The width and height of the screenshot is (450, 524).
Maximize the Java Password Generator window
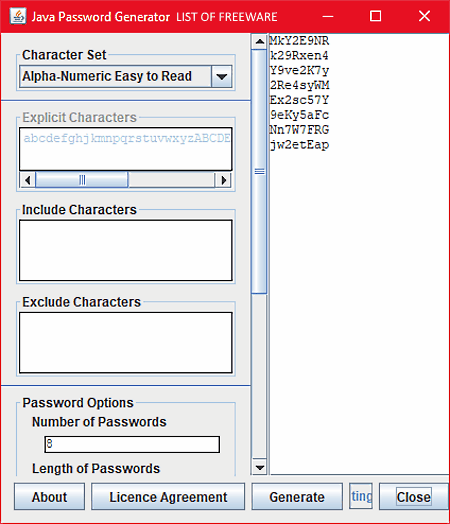click(x=376, y=16)
